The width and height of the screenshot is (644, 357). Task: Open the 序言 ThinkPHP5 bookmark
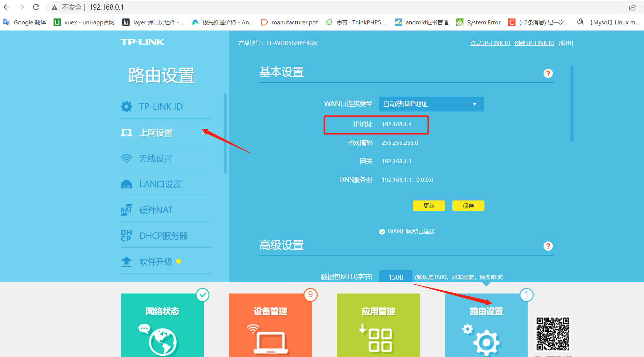point(356,22)
